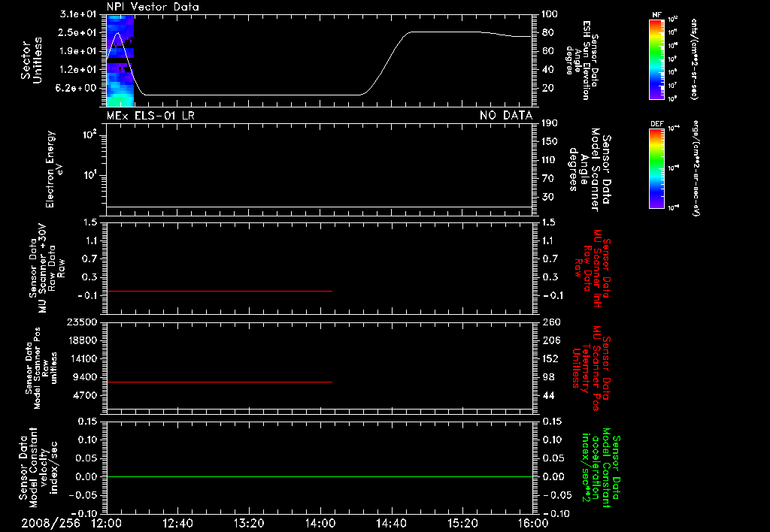Select the NPI spectrogram colored data block

click(x=120, y=61)
